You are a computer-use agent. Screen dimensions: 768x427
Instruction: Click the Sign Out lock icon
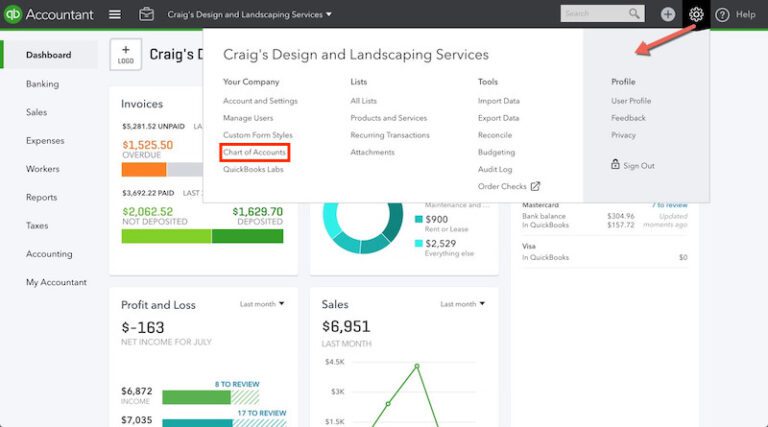point(615,164)
